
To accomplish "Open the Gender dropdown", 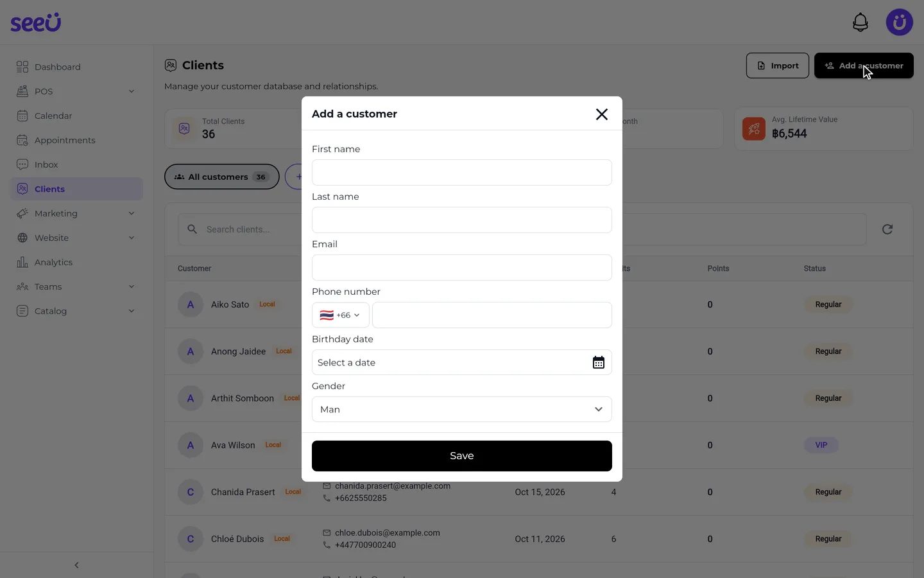I will click(x=462, y=409).
